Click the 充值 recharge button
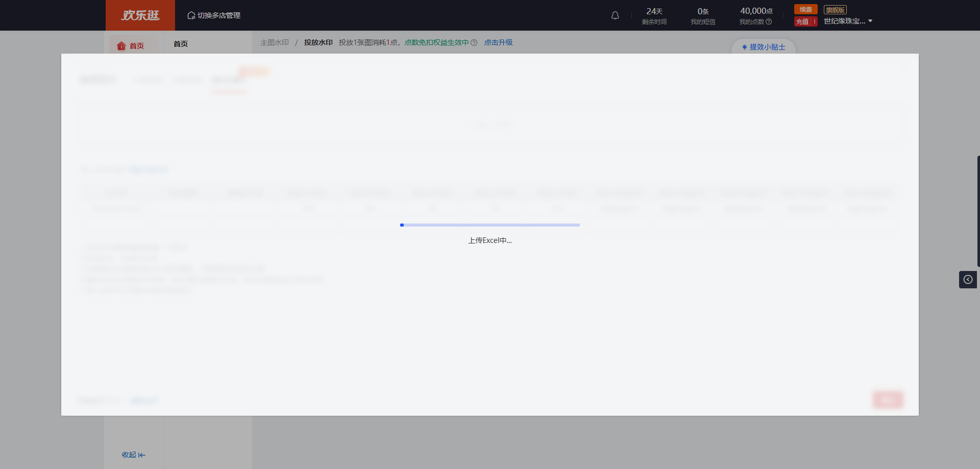This screenshot has width=980, height=469. (x=802, y=21)
